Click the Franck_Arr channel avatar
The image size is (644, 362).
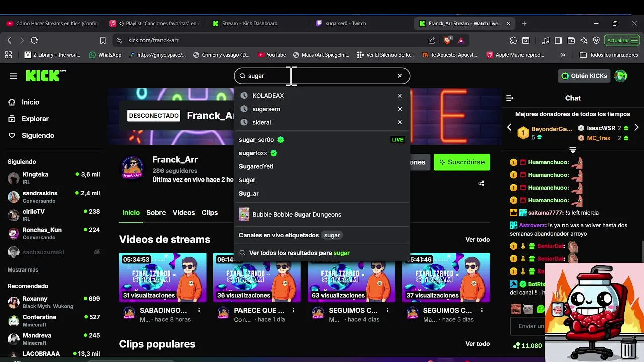(133, 168)
